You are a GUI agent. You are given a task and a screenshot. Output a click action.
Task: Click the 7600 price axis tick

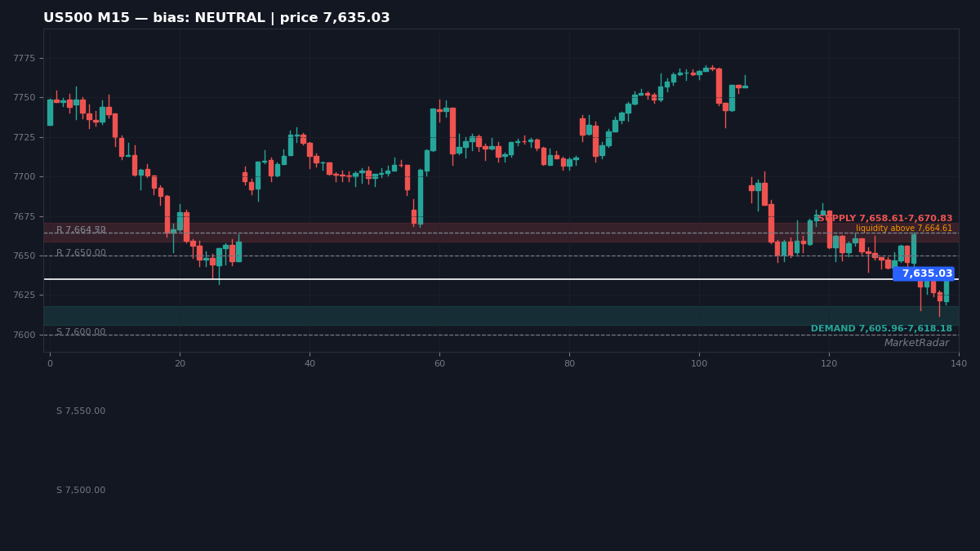point(24,335)
